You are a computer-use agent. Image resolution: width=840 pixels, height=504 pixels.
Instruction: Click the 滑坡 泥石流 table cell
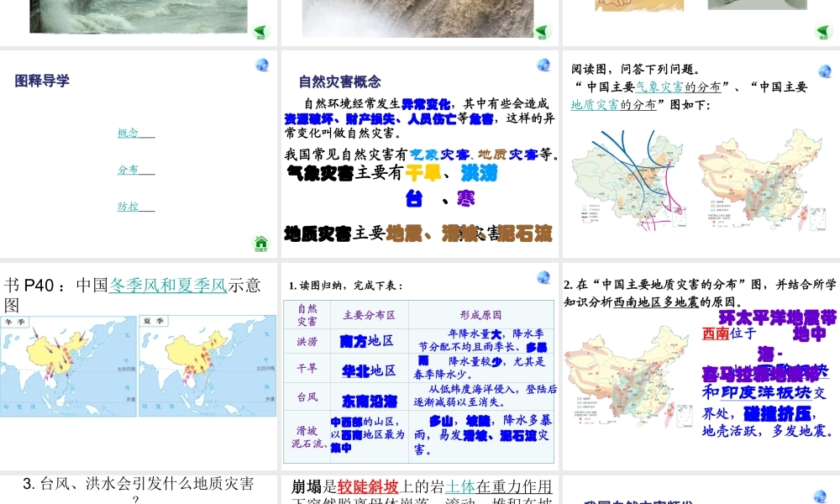click(x=307, y=437)
